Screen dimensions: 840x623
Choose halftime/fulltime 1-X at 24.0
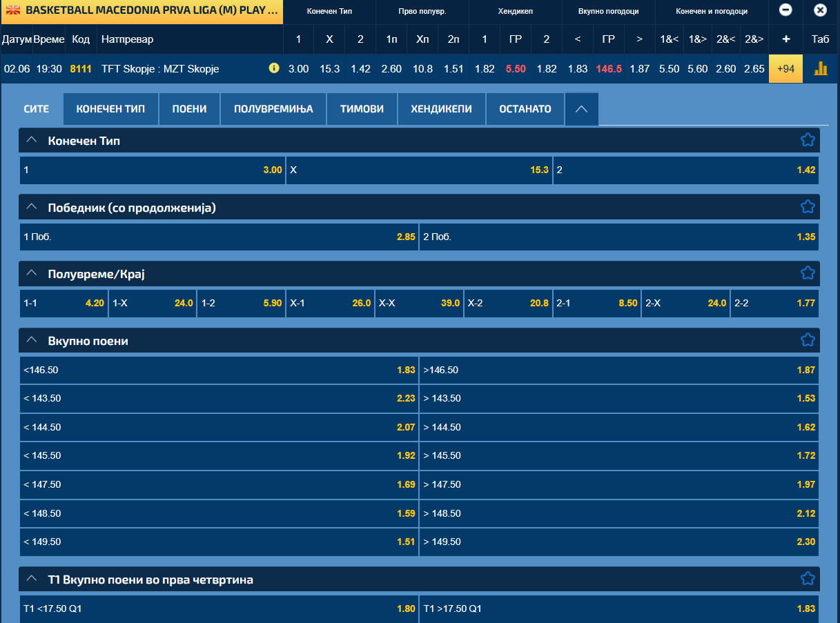coord(153,303)
